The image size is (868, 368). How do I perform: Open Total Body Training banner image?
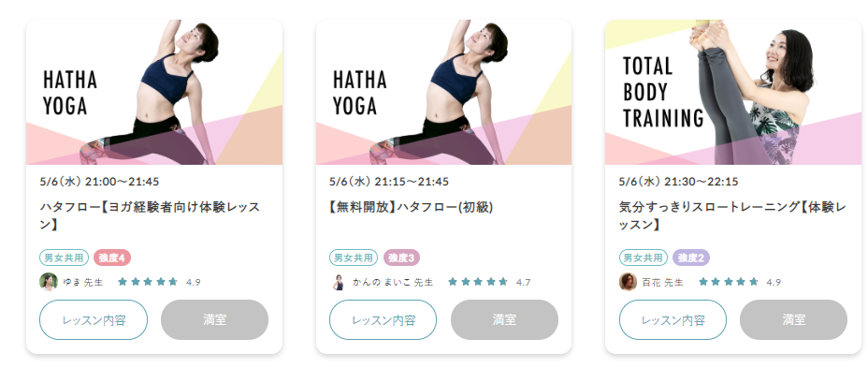[x=733, y=92]
